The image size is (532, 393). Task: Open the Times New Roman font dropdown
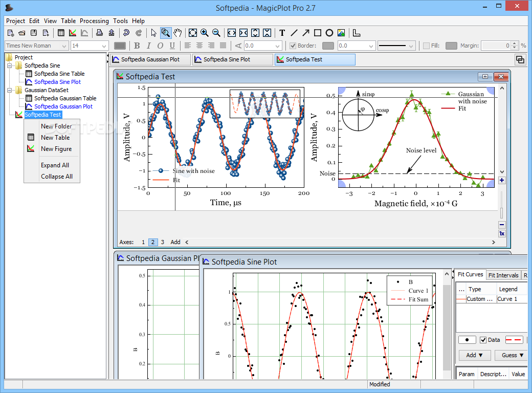point(36,46)
